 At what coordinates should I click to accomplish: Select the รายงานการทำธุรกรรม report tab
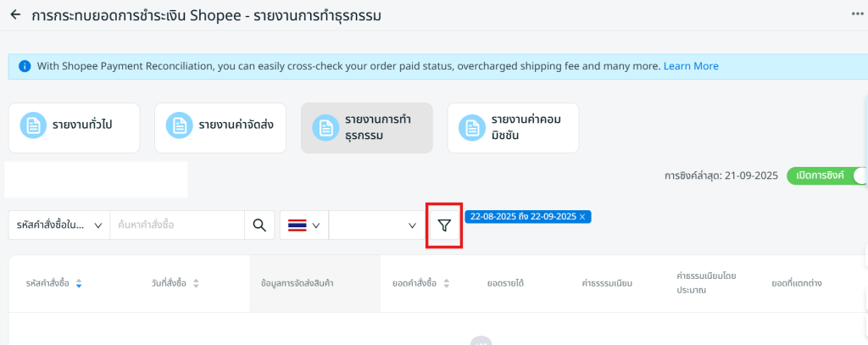pos(366,128)
